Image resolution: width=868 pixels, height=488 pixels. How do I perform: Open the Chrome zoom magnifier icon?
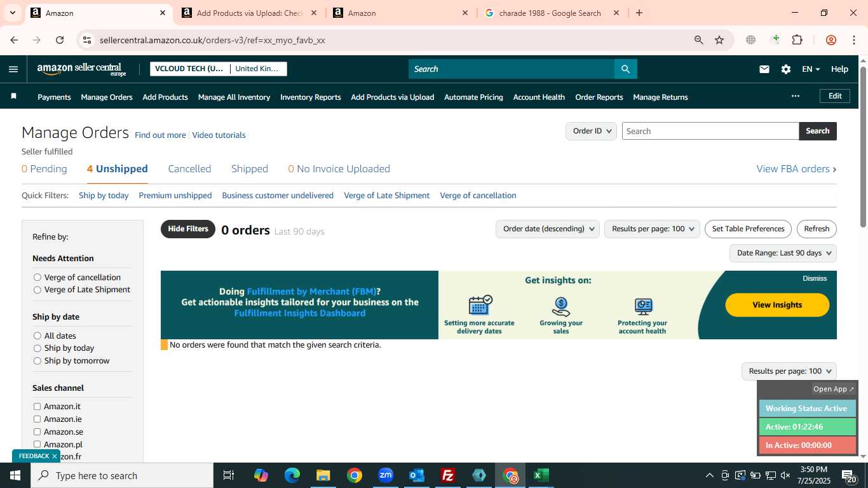699,40
